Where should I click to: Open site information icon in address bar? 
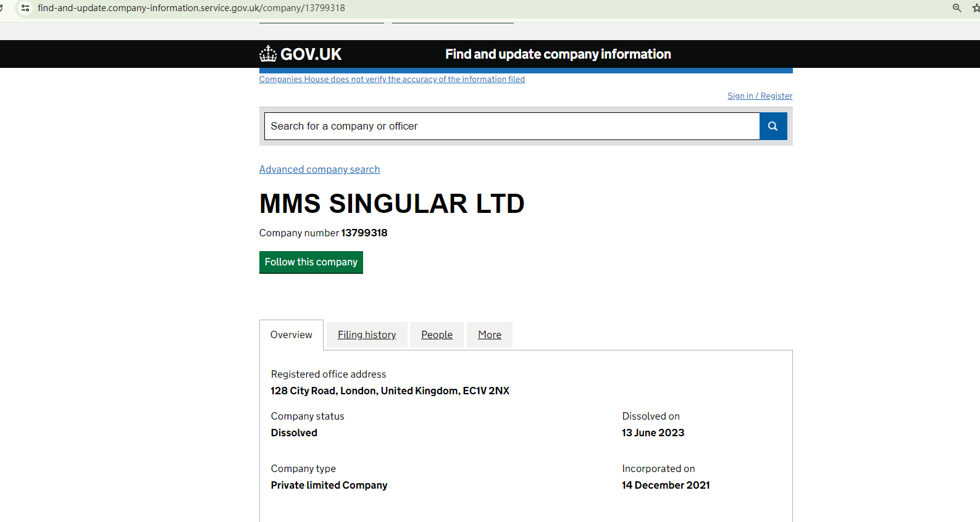point(25,8)
